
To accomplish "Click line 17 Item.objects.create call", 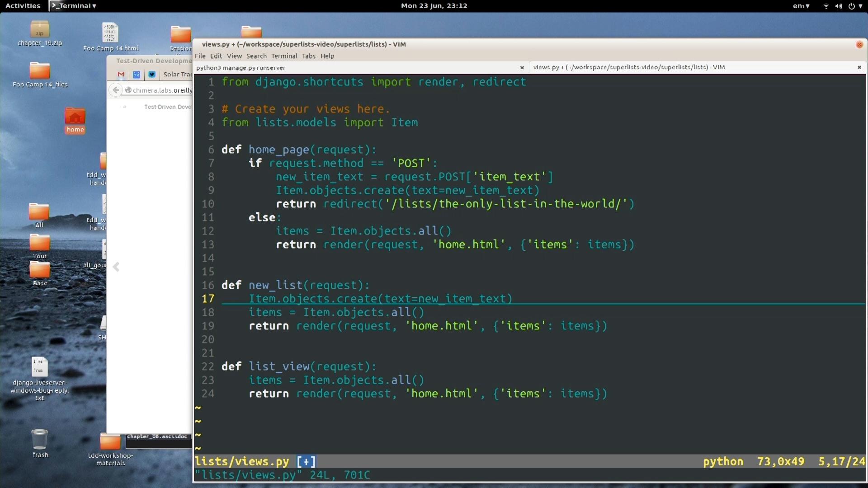I will (x=380, y=298).
